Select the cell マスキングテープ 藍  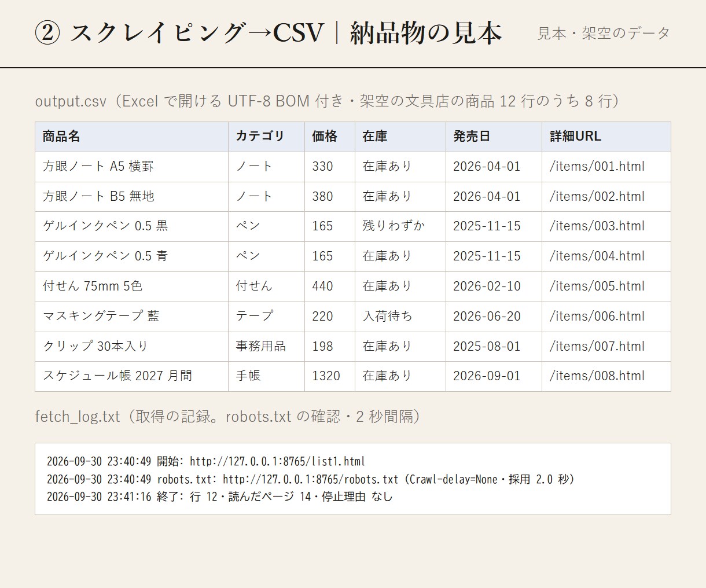point(131,317)
